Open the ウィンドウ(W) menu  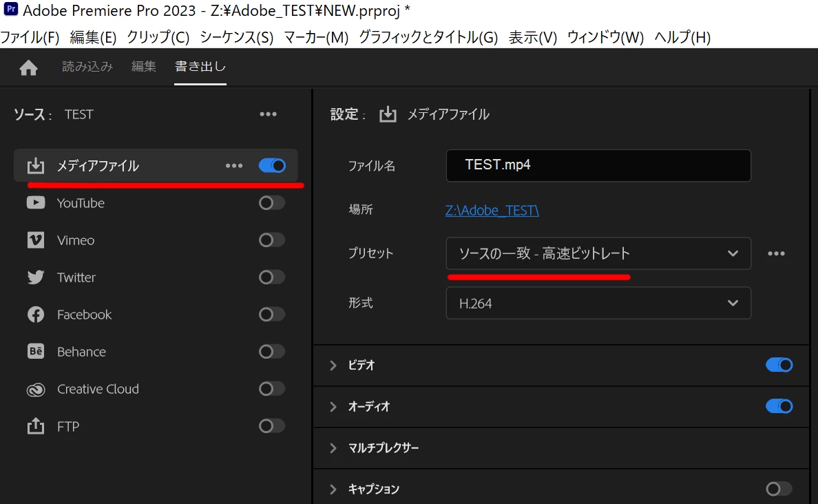(x=605, y=37)
